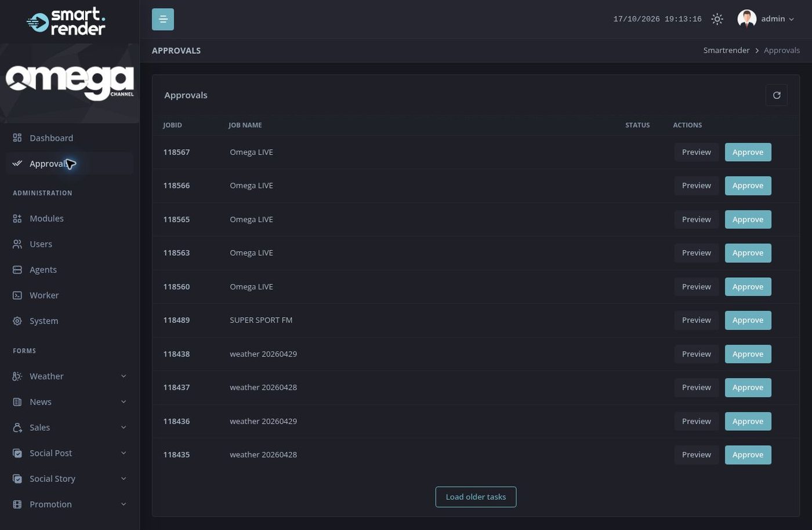The height and width of the screenshot is (530, 812).
Task: Preview job 118566
Action: pyautogui.click(x=696, y=186)
